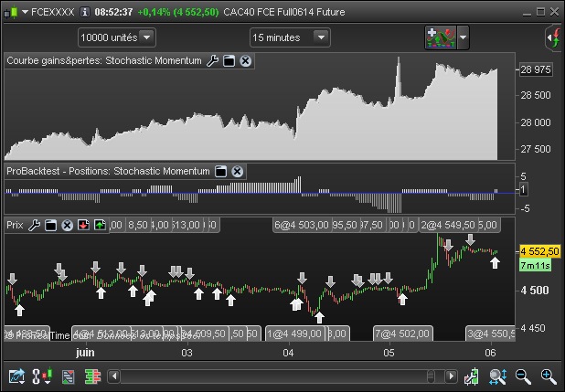Click the scrollbar right arrow
Image resolution: width=565 pixels, height=392 pixels.
coord(451,376)
